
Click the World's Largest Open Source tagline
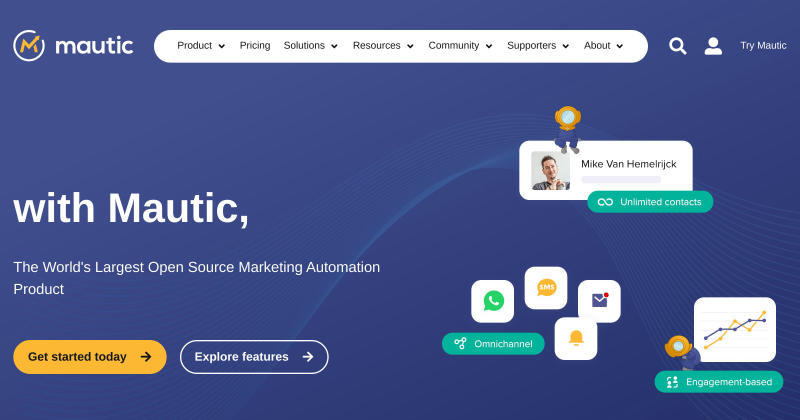(x=196, y=278)
